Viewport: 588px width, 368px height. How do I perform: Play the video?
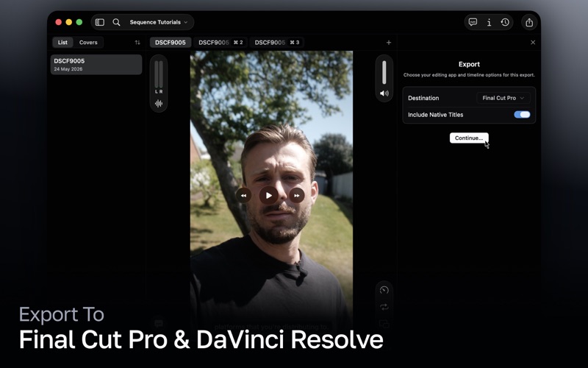coord(269,196)
